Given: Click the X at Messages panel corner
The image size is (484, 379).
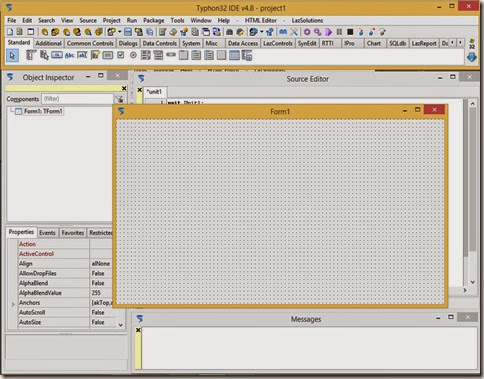Looking at the screenshot, I should pos(138,330).
